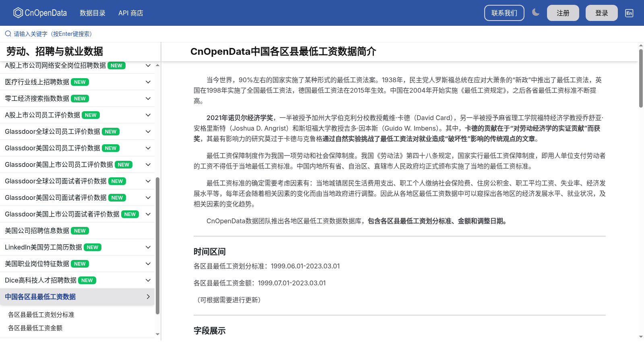The image size is (644, 347).
Task: Click text 各区县最低工资金额：1999.07.01-2023.03.01
Action: click(260, 283)
